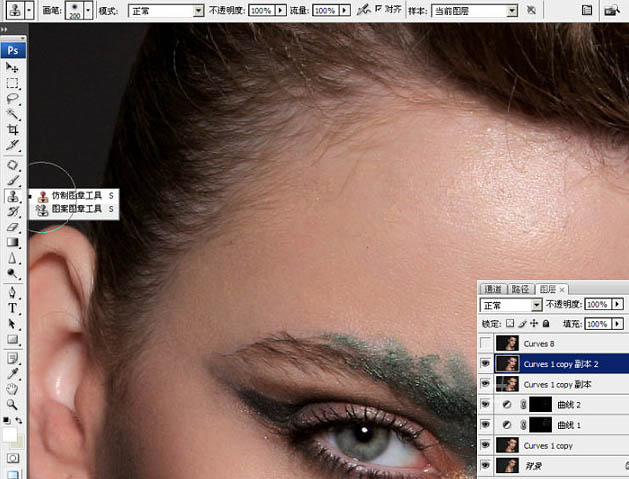This screenshot has height=479, width=629.
Task: Open the 模式 blend mode dropdown
Action: (198, 11)
